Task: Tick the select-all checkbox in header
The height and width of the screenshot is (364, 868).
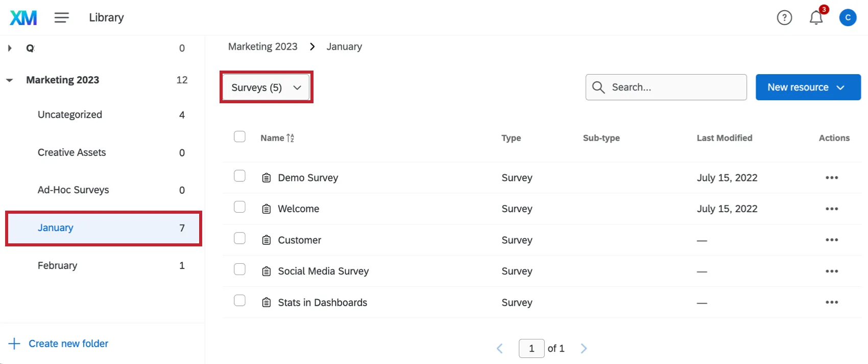Action: [x=239, y=136]
